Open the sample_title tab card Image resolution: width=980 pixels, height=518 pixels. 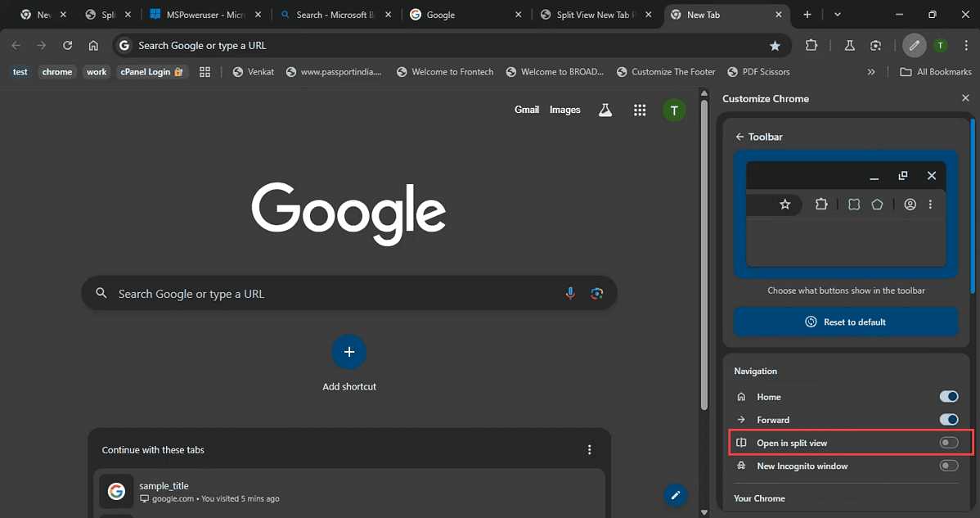[349, 492]
